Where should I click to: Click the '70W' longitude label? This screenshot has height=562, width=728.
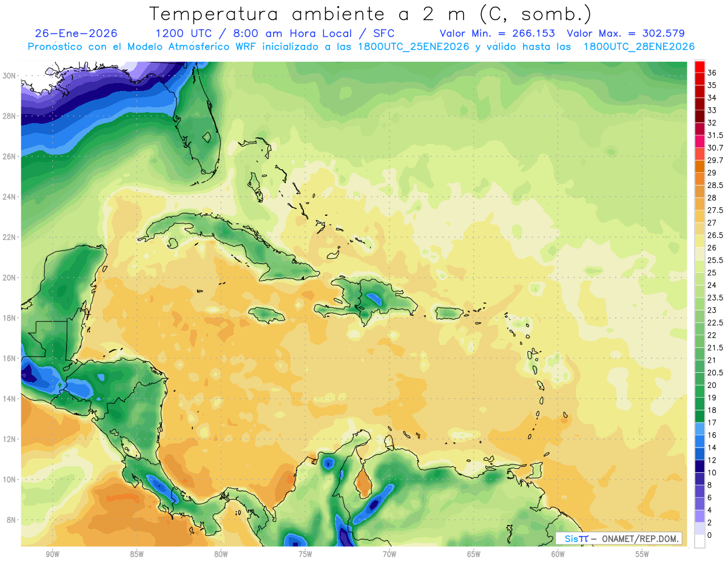tap(389, 554)
